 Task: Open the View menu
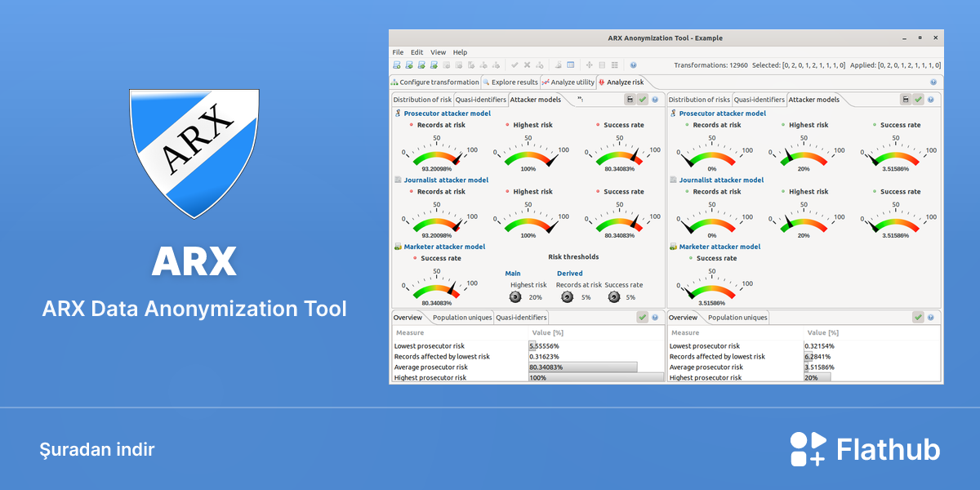(x=439, y=52)
